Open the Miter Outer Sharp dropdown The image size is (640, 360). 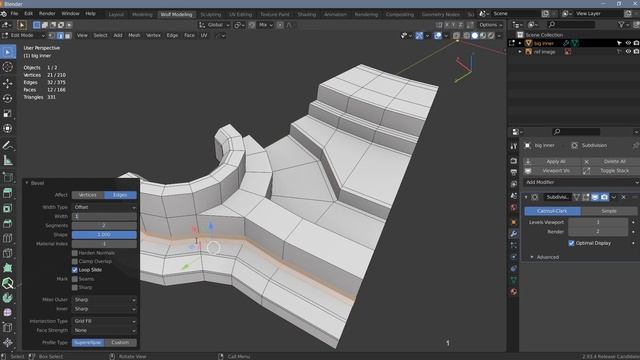104,300
